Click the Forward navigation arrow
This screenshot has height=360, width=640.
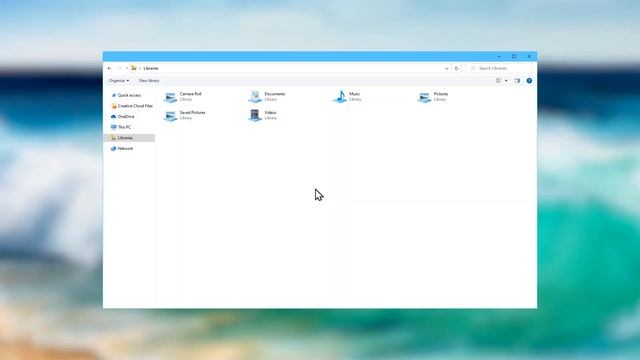(x=119, y=68)
